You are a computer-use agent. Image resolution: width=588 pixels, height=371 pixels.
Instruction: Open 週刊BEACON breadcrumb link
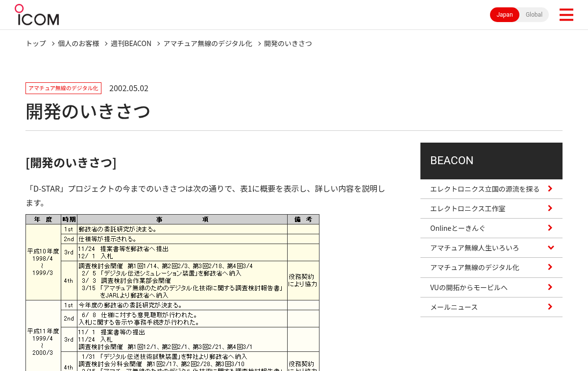point(131,44)
